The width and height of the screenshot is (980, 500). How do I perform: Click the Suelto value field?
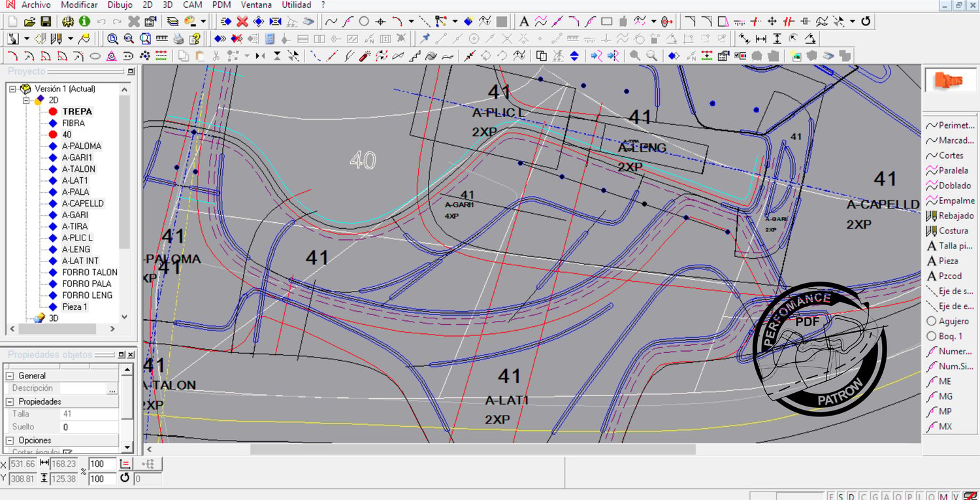[x=90, y=427]
